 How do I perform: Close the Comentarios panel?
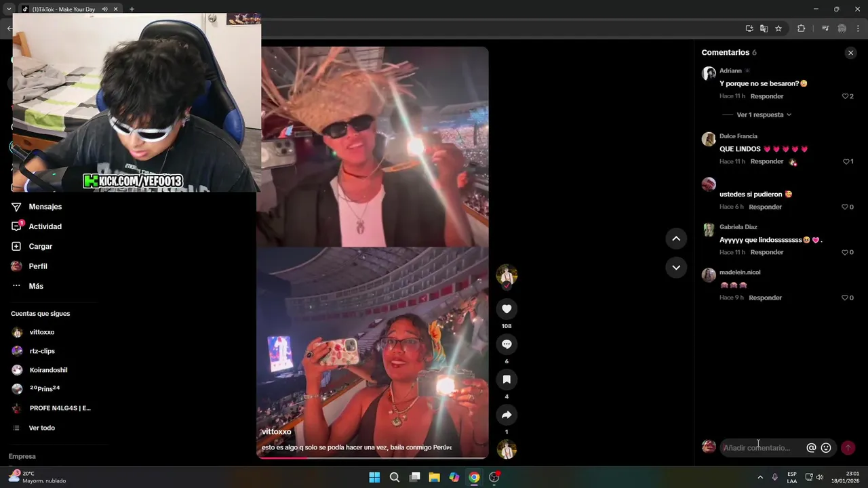pyautogui.click(x=850, y=53)
